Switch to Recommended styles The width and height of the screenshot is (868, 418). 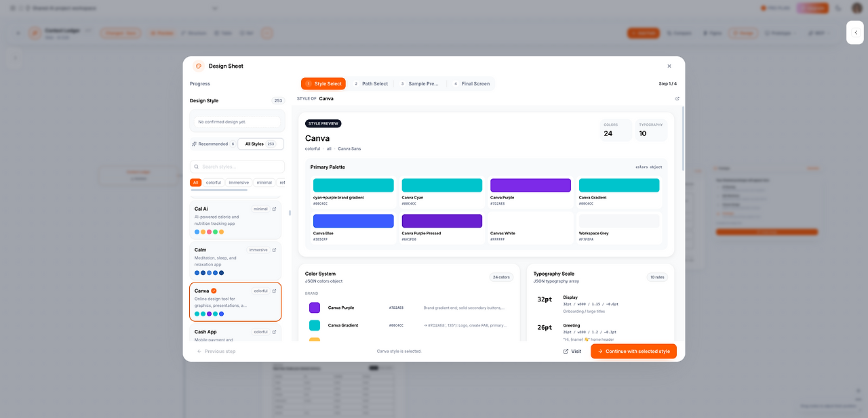(214, 144)
